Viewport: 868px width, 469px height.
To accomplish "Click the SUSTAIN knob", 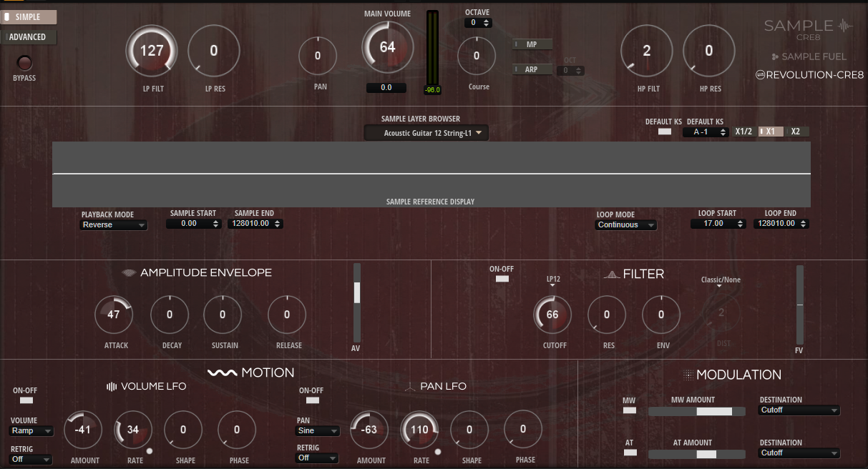I will [x=223, y=315].
